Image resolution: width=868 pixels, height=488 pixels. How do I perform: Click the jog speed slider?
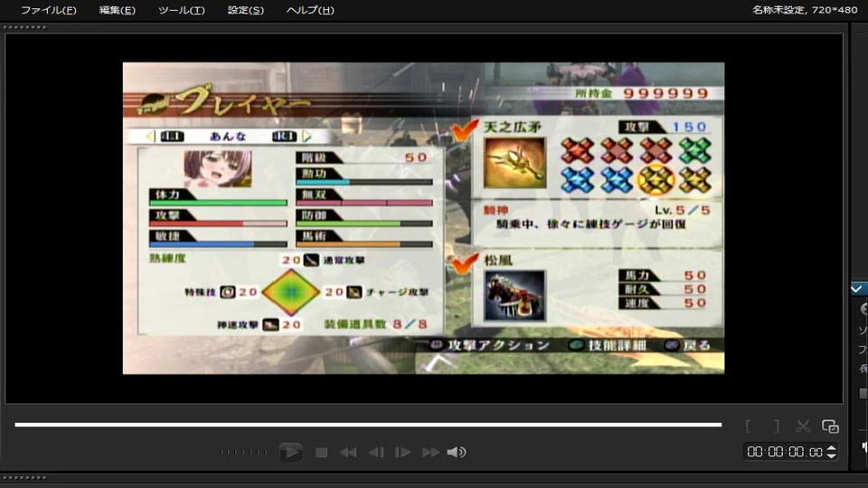coord(243,453)
